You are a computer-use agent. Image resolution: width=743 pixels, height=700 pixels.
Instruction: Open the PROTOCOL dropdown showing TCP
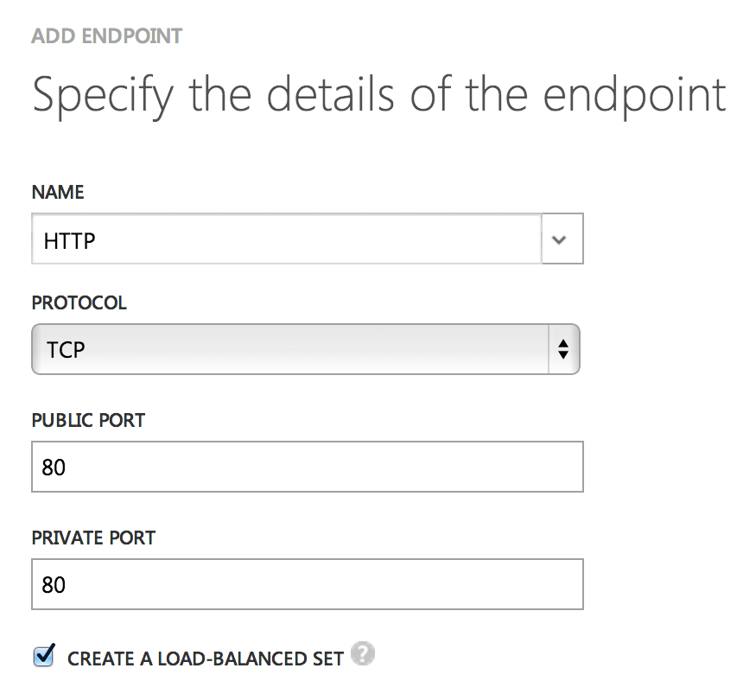[x=294, y=349]
